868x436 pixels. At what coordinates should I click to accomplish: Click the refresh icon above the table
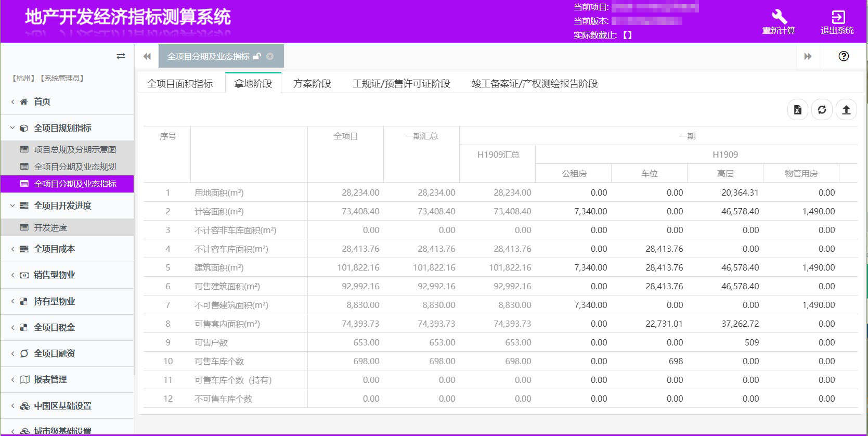click(x=822, y=110)
